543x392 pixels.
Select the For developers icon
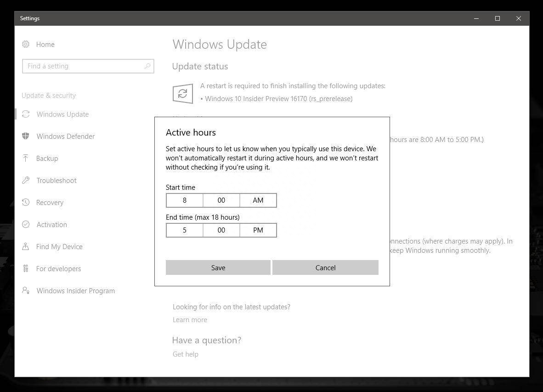[26, 268]
